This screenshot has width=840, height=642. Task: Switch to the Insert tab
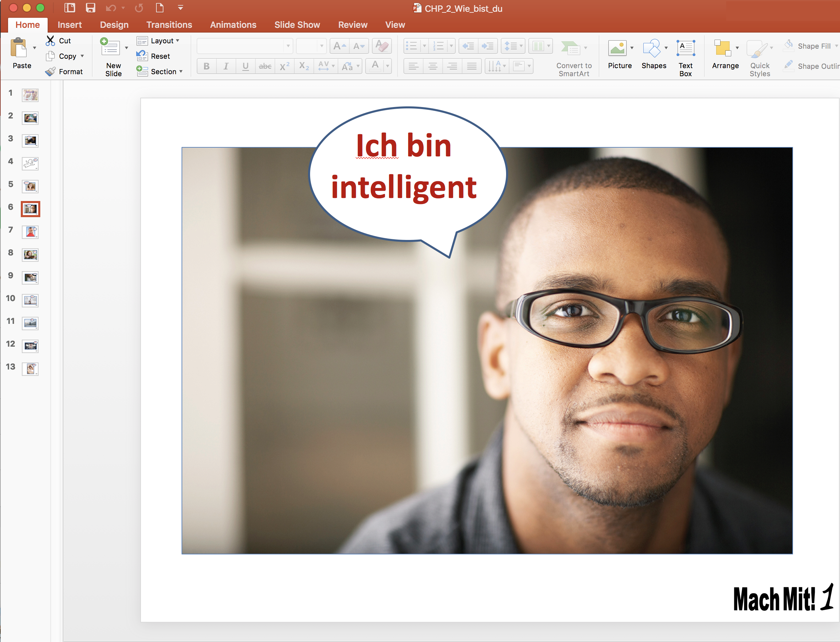pyautogui.click(x=69, y=25)
